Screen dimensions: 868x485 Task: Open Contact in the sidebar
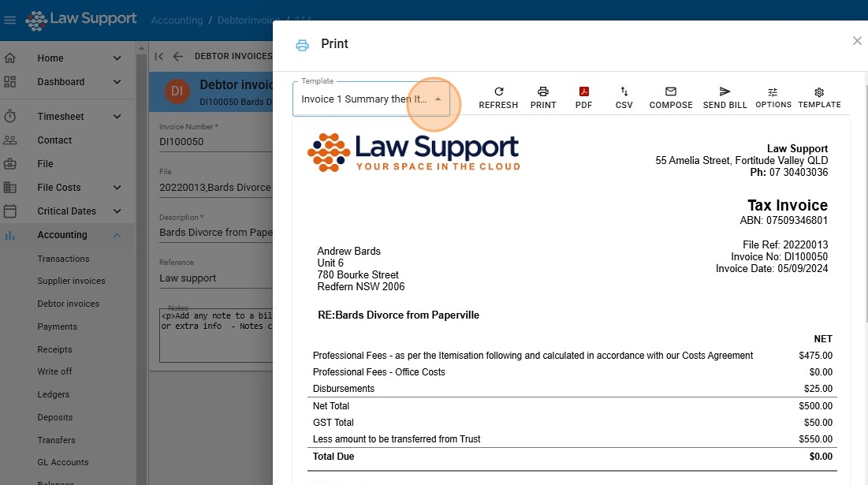tap(54, 140)
